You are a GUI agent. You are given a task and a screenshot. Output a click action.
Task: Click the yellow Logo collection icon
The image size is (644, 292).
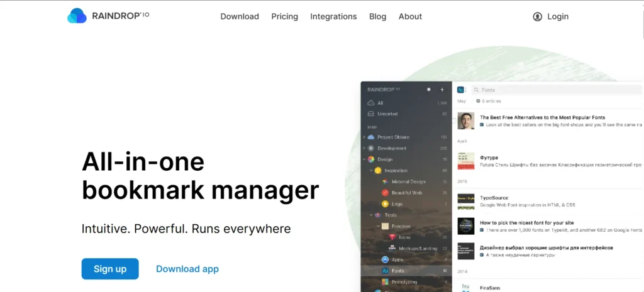pos(385,204)
